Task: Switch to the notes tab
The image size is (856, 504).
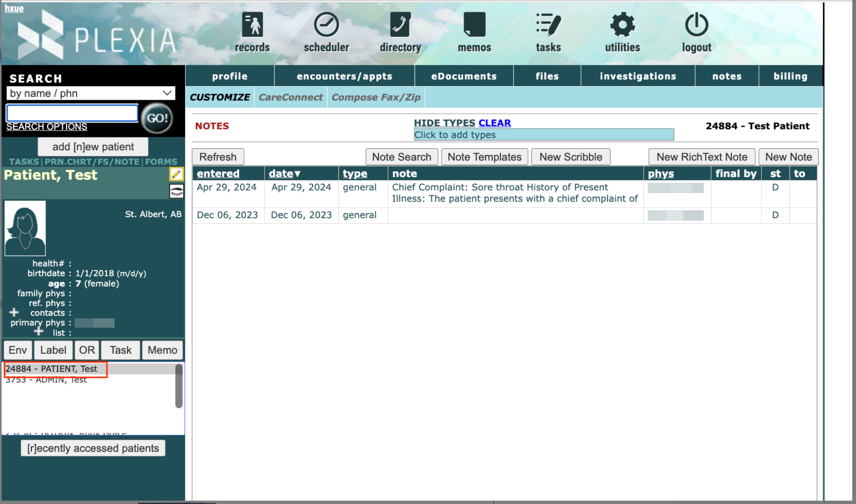Action: [x=727, y=76]
